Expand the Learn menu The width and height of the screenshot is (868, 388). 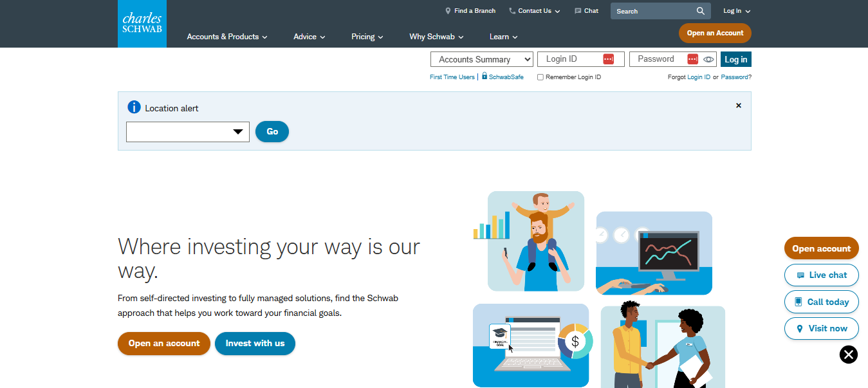point(503,37)
